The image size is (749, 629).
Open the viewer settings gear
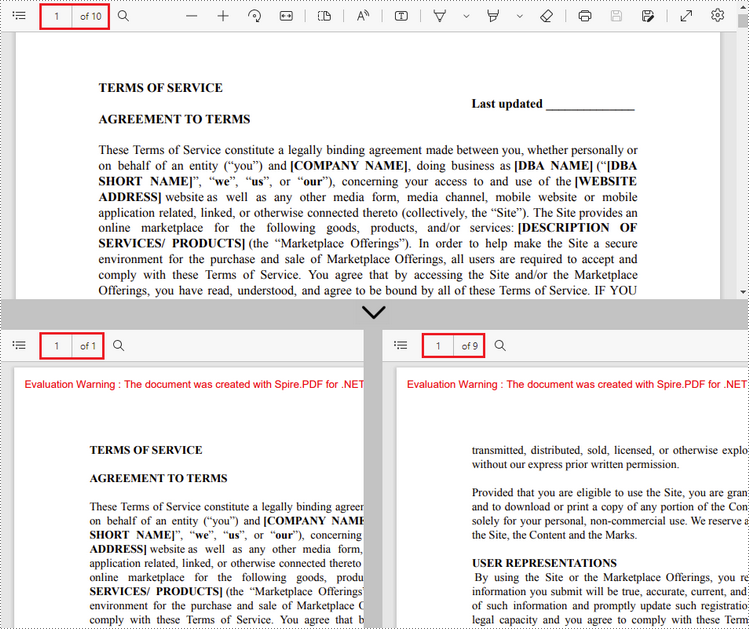tap(717, 16)
